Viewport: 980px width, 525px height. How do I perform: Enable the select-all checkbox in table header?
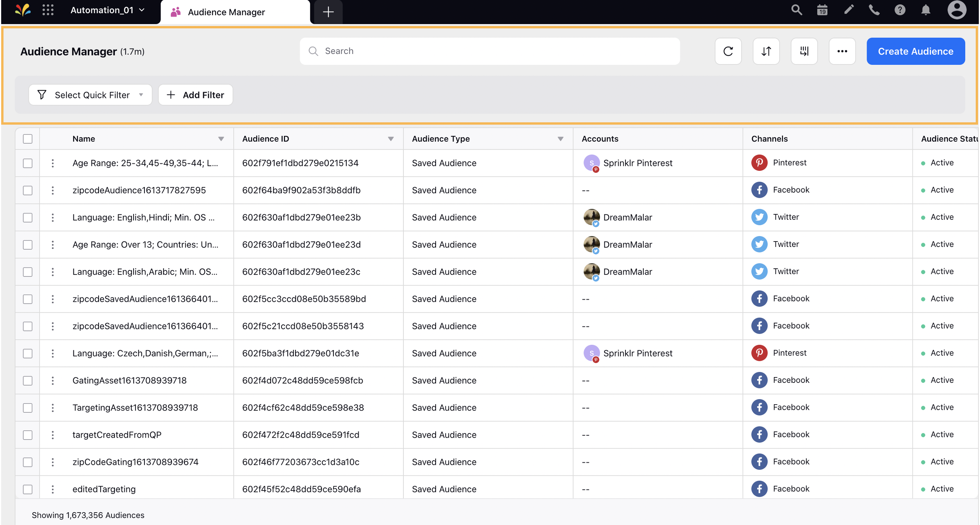(x=28, y=138)
